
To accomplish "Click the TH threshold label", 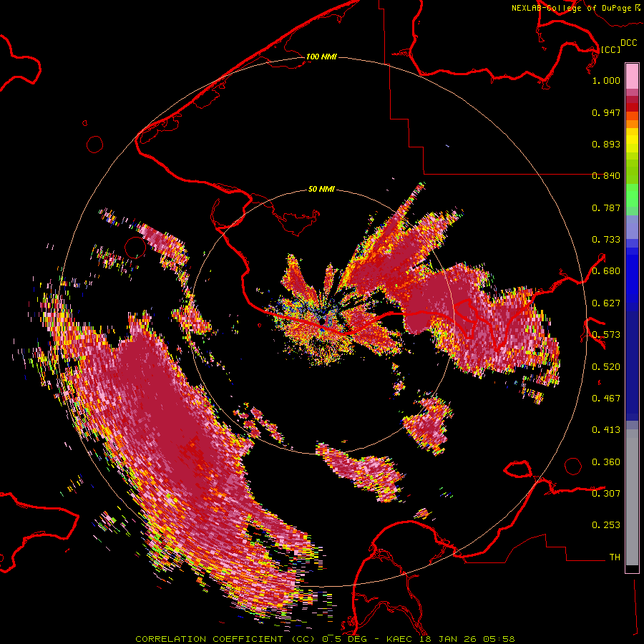I will pos(615,557).
